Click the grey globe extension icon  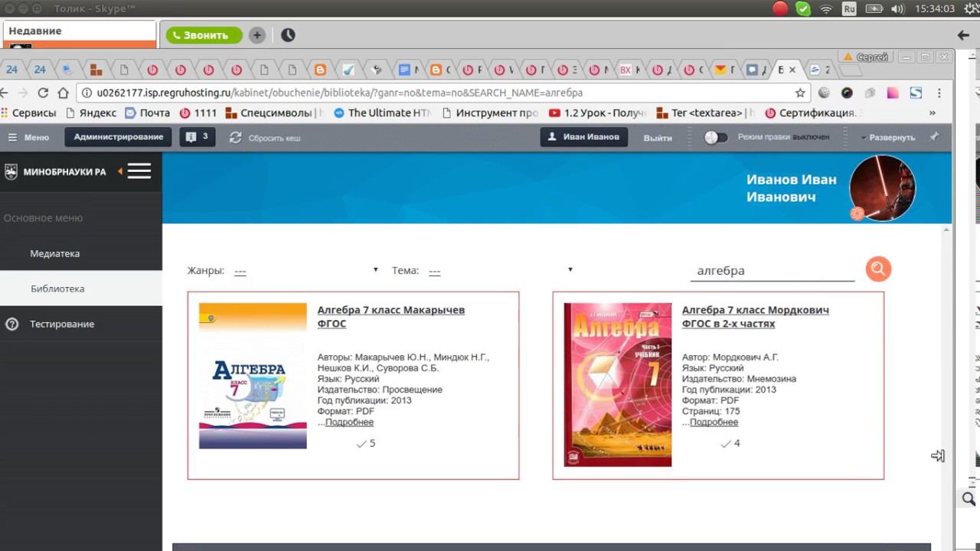click(824, 93)
